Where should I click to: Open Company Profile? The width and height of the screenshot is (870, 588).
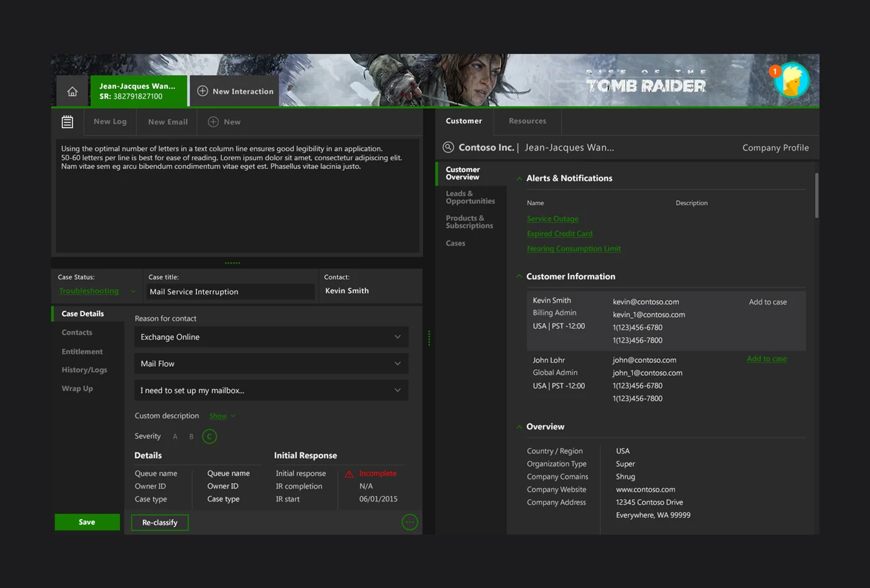coord(776,148)
